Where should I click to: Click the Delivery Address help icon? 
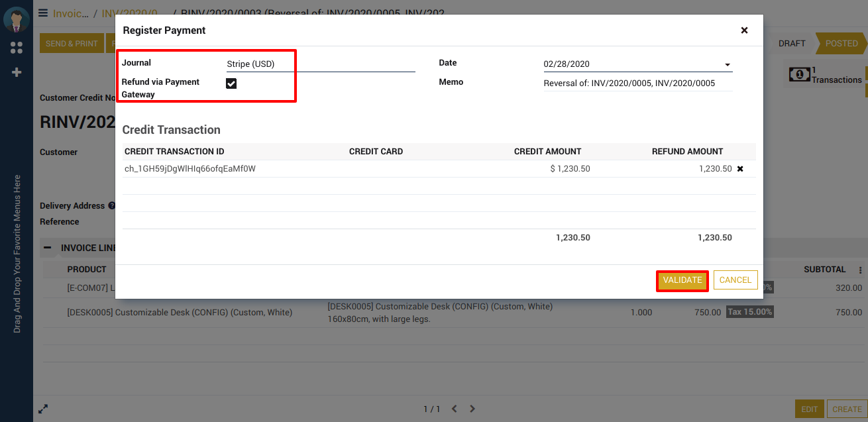112,206
